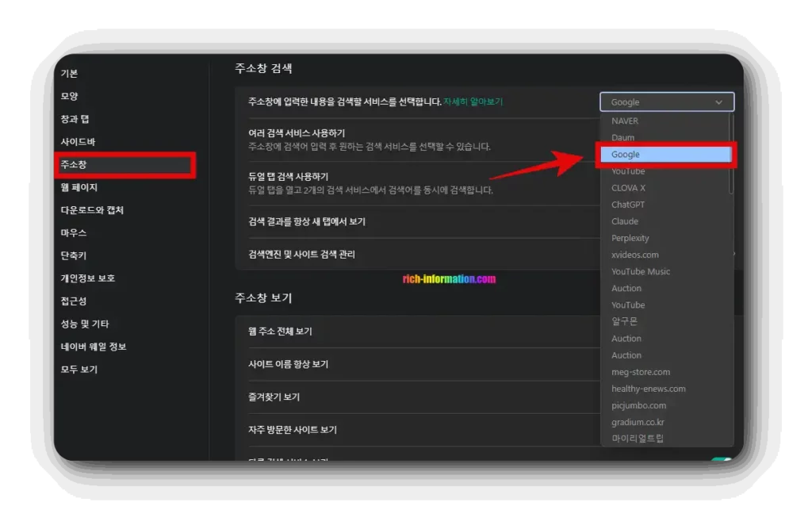Image resolution: width=812 pixels, height=529 pixels.
Task: Click the 웹 주소 전체 보기 row
Action: (417, 332)
